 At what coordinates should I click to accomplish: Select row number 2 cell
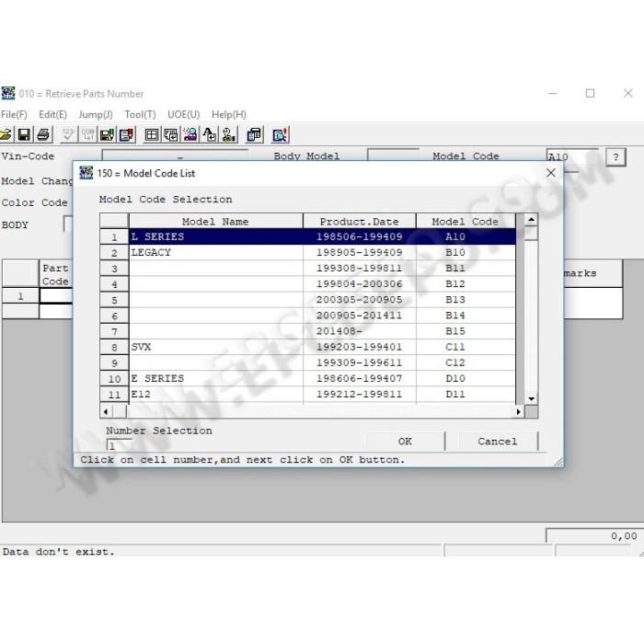114,253
